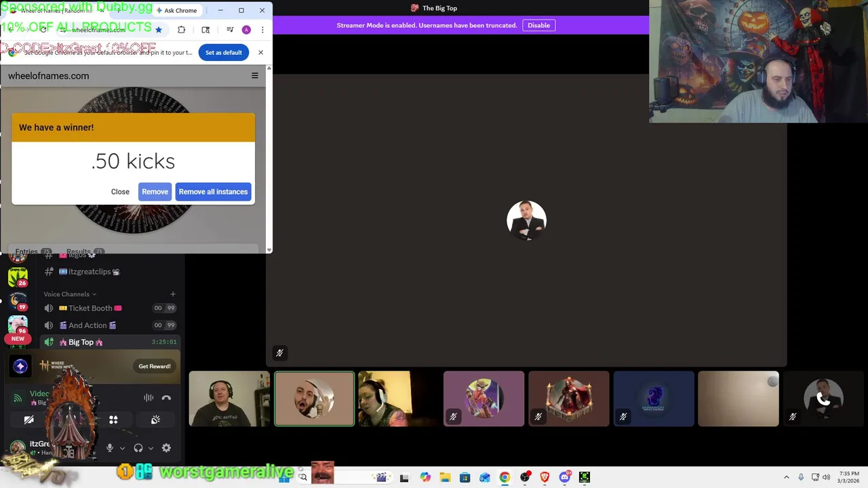Image resolution: width=868 pixels, height=488 pixels.
Task: Click Remove all instances button
Action: click(x=213, y=192)
